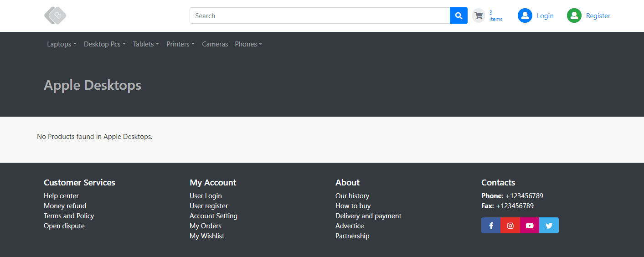Click the Login text link
The width and height of the screenshot is (644, 257).
pos(545,16)
